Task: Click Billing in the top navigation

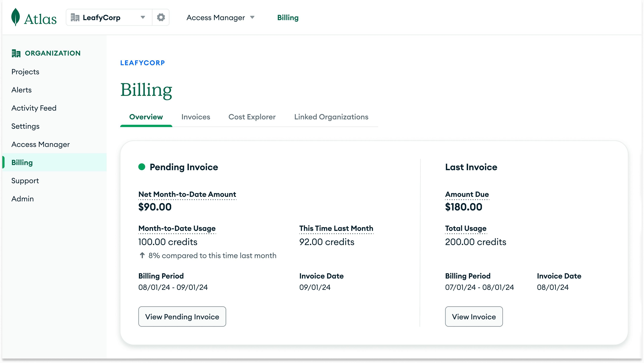Action: 288,17
